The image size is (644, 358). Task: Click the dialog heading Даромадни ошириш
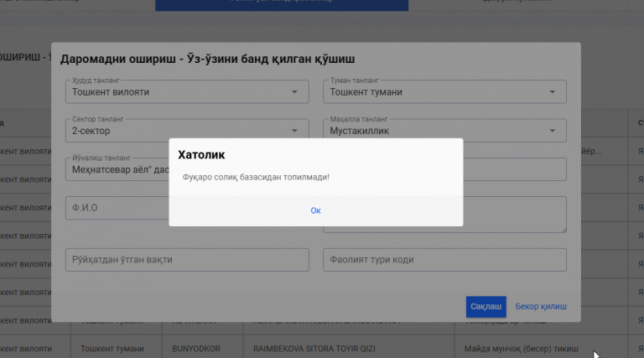pos(207,60)
